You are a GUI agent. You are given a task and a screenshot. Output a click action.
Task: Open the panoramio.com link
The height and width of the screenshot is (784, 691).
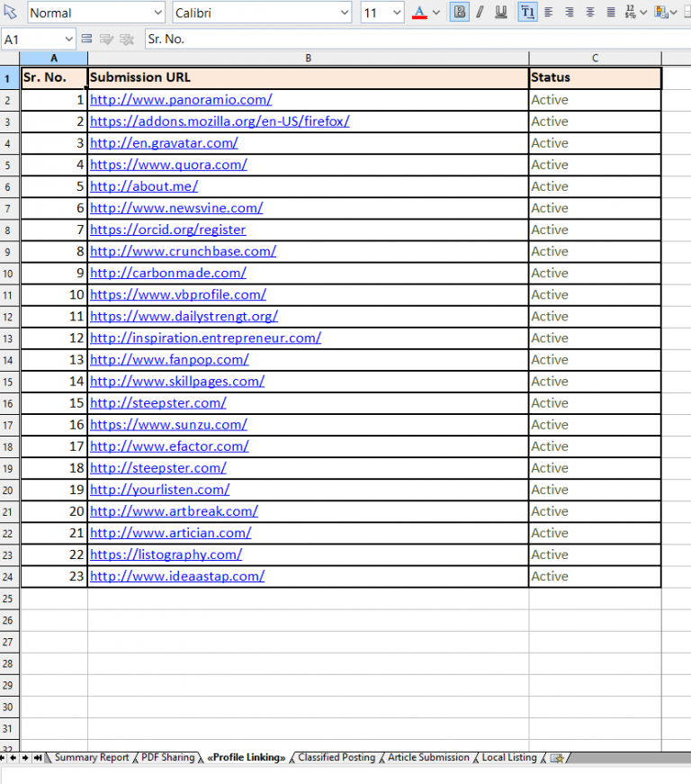coord(181,100)
